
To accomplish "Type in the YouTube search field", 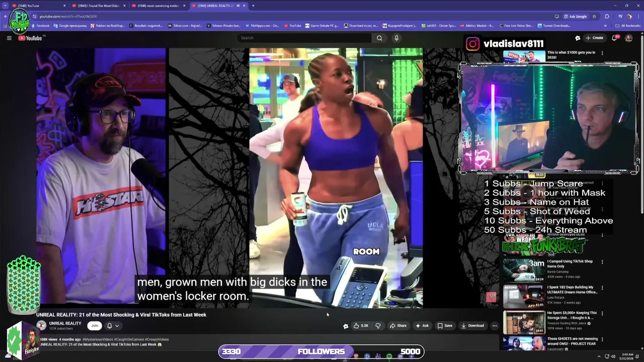I will click(x=304, y=38).
